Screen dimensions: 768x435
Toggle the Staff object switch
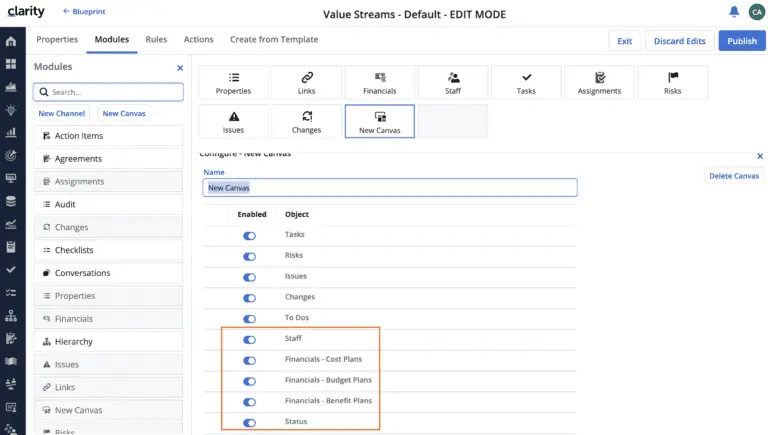[x=249, y=339]
